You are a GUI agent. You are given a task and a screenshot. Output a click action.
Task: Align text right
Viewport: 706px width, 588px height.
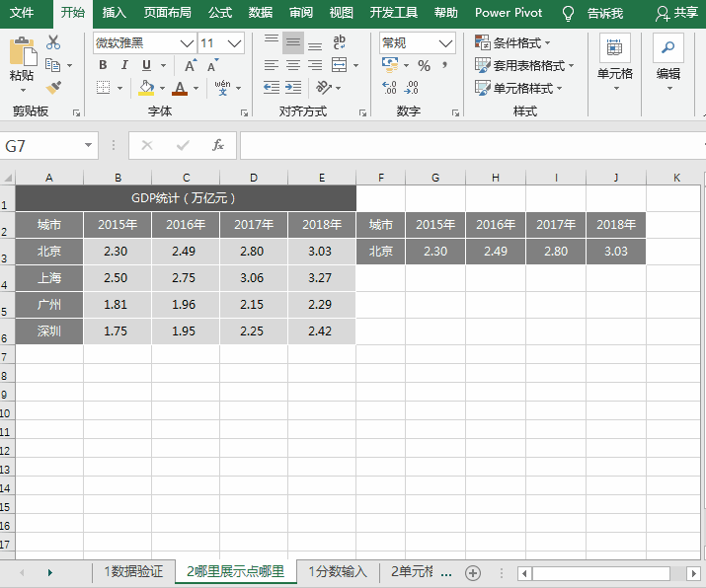click(315, 66)
